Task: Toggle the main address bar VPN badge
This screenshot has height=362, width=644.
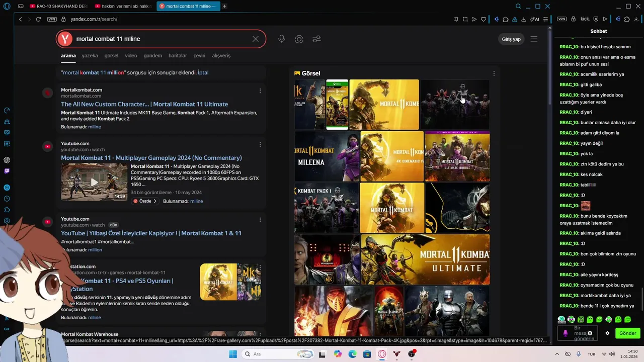Action: (x=52, y=19)
